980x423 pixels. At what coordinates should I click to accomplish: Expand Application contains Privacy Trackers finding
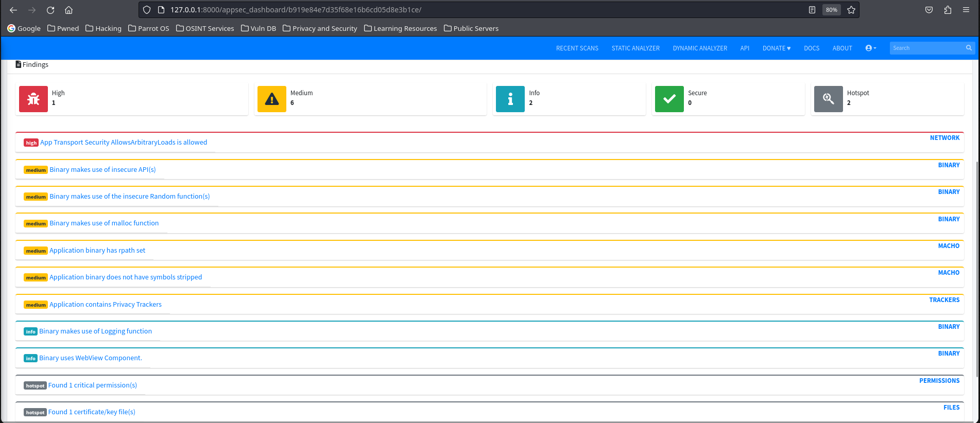pos(106,304)
